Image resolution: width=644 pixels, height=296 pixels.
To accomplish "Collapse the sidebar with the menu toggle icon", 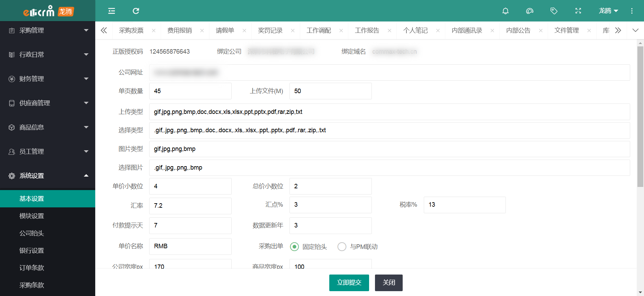I will coord(111,11).
